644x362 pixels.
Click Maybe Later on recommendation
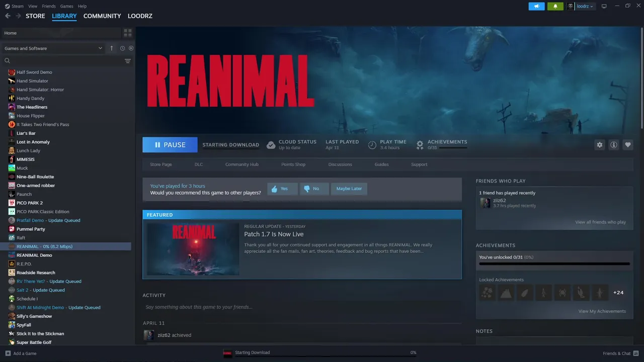click(349, 189)
